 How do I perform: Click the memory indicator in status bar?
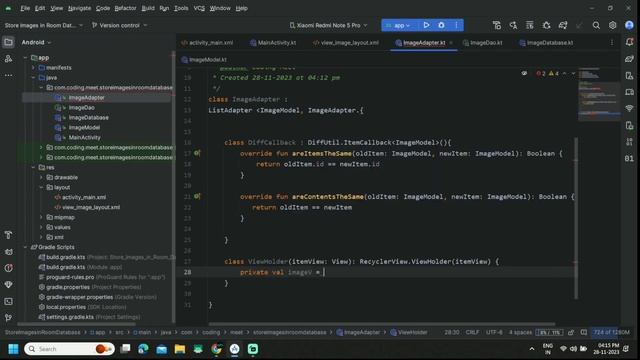611,332
